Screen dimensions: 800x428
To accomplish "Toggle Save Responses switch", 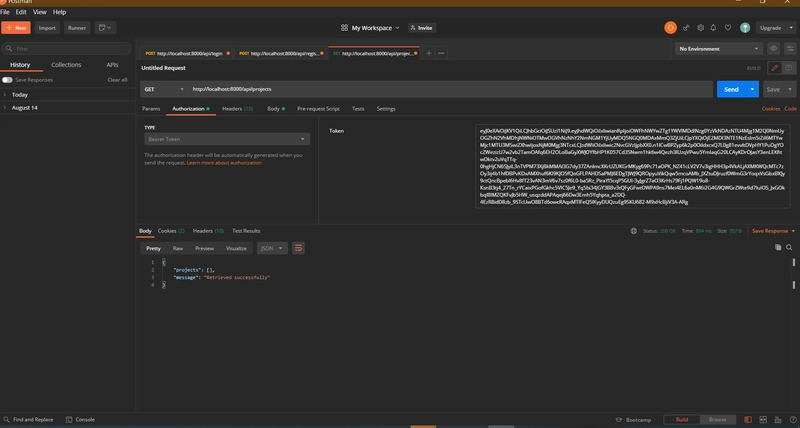I will (x=7, y=80).
